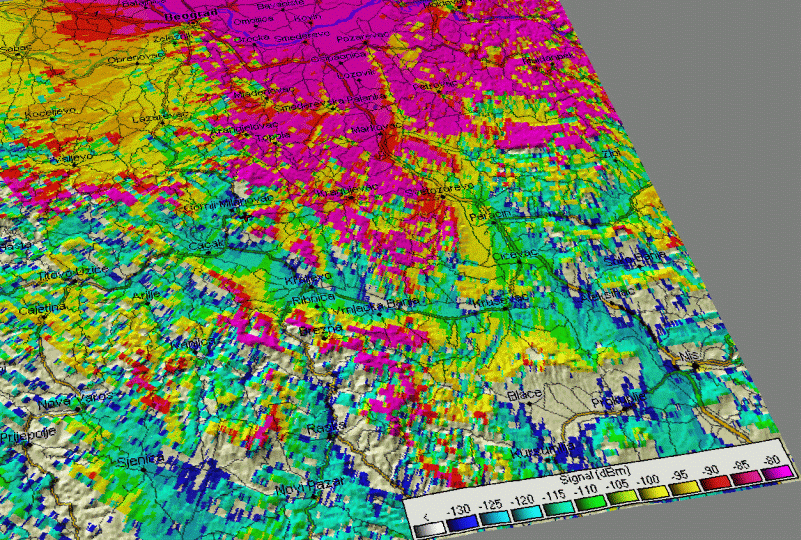Click the 'Kursumlija' map label
This screenshot has height=540, width=801.
point(543,450)
